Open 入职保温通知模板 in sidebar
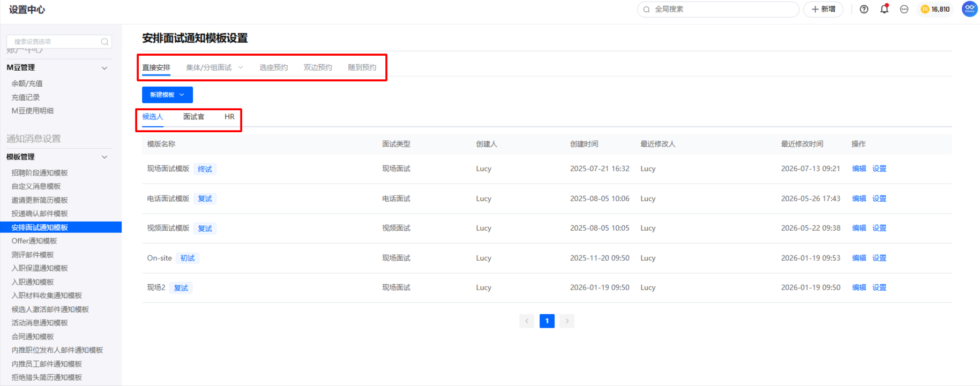 point(40,268)
